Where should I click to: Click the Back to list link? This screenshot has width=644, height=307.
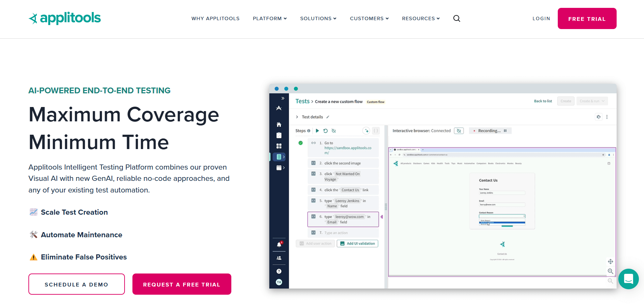[543, 101]
